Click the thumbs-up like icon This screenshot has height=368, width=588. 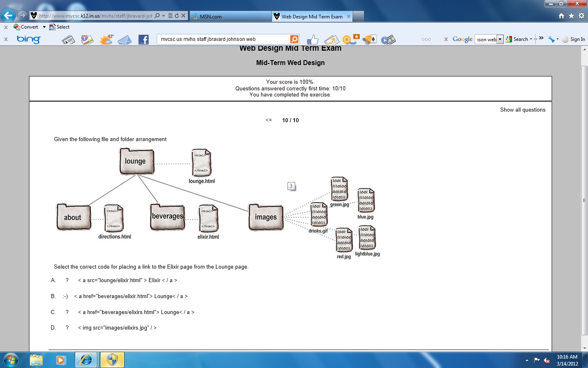312,40
